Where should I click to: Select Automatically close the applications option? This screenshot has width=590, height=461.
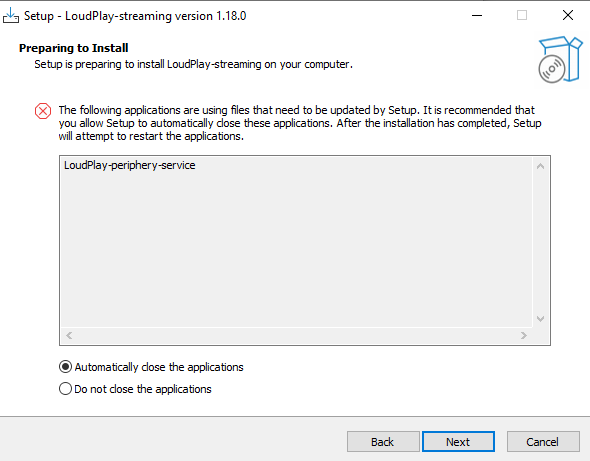[x=151, y=367]
